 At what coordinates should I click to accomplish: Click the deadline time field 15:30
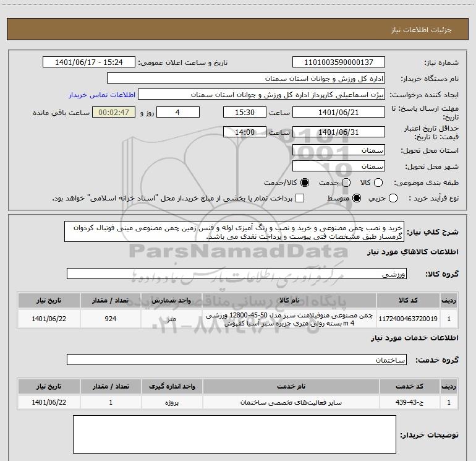point(245,112)
